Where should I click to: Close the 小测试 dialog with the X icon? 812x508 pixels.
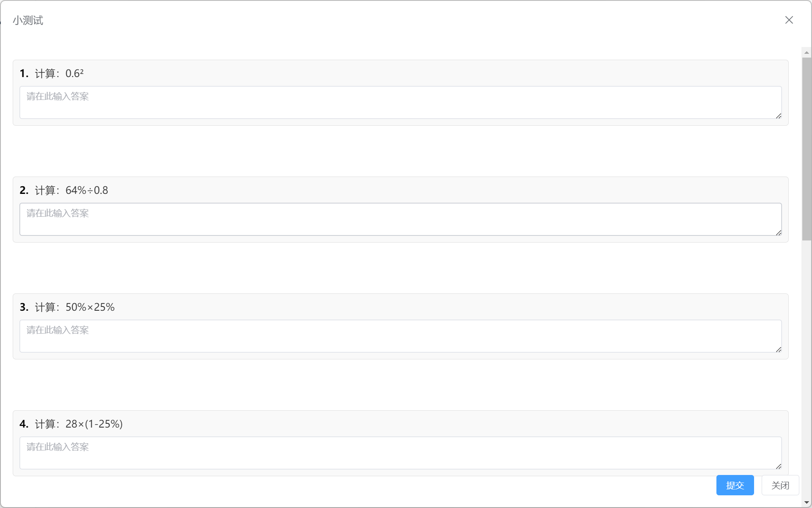pos(789,20)
